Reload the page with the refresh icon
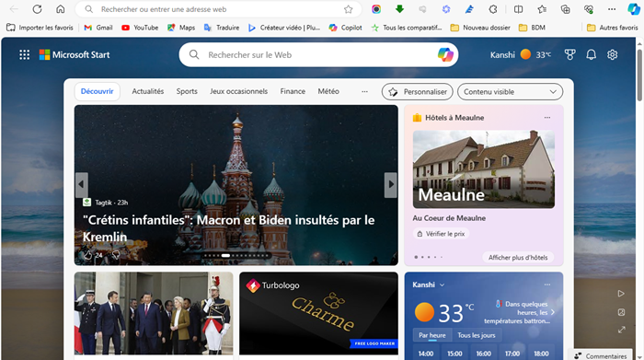The width and height of the screenshot is (644, 360). (x=37, y=9)
